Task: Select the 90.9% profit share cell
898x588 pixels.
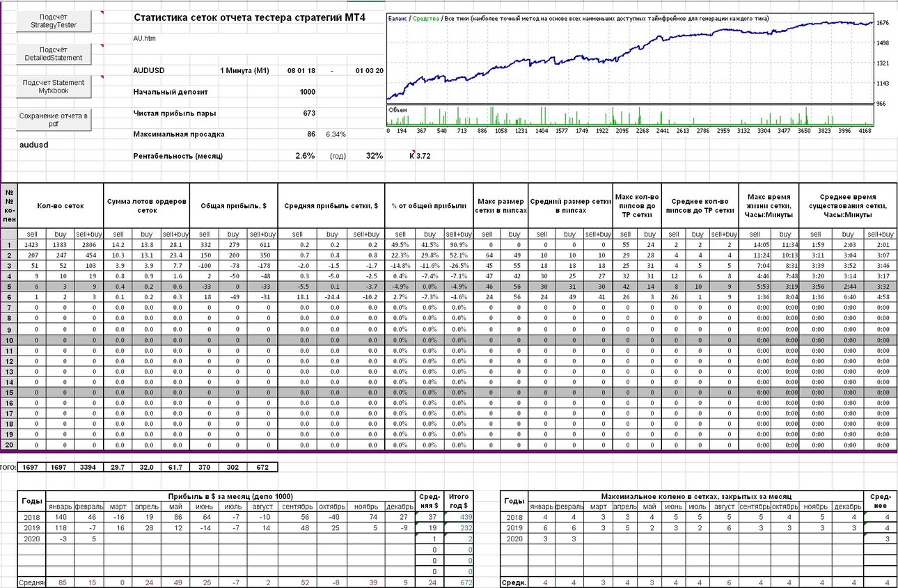Action: pos(458,245)
